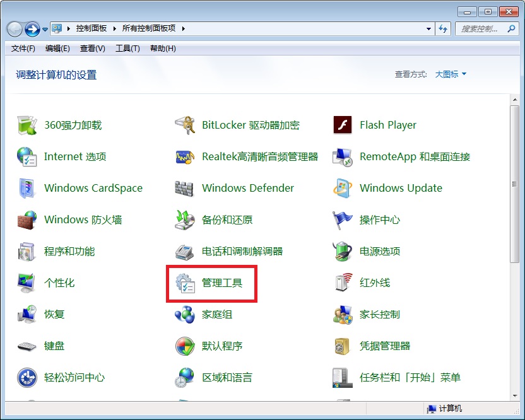Open 默认程序 (Default Programs)
The image size is (525, 420).
(x=223, y=346)
